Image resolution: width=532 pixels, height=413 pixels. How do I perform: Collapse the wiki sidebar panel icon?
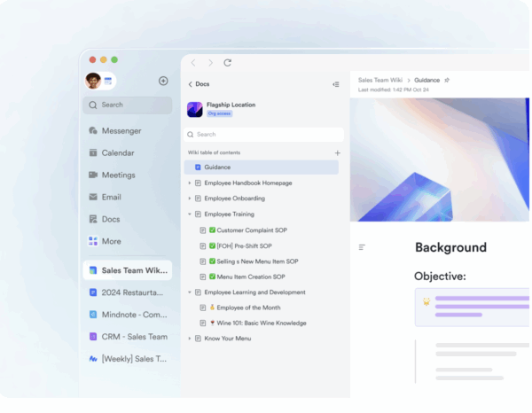pyautogui.click(x=335, y=84)
